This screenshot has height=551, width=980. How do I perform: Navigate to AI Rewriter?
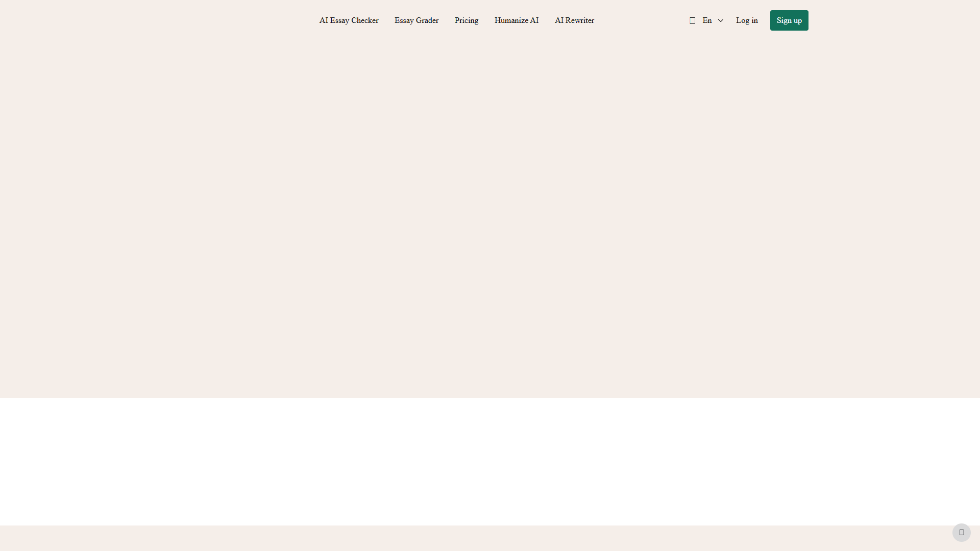574,20
